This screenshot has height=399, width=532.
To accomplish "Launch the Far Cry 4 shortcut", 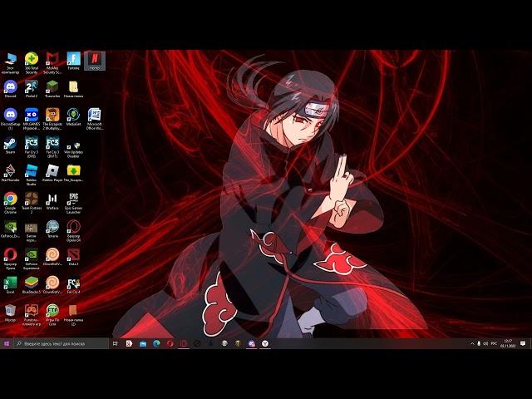I will pyautogui.click(x=73, y=285).
